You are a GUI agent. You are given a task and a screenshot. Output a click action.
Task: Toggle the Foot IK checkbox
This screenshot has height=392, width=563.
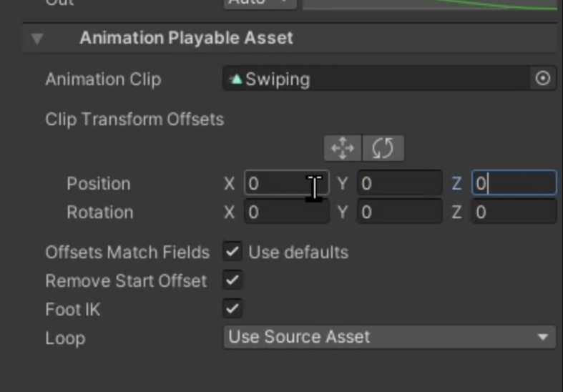(232, 309)
